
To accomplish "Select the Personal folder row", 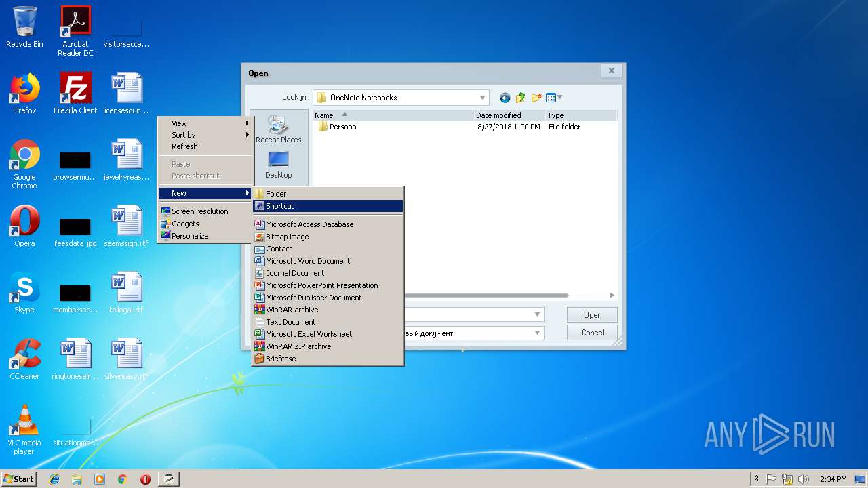I will pyautogui.click(x=465, y=127).
